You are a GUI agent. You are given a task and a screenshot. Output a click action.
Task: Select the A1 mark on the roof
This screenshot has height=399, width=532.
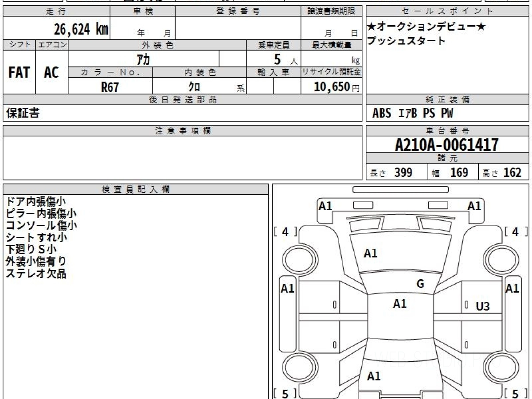[x=400, y=304]
